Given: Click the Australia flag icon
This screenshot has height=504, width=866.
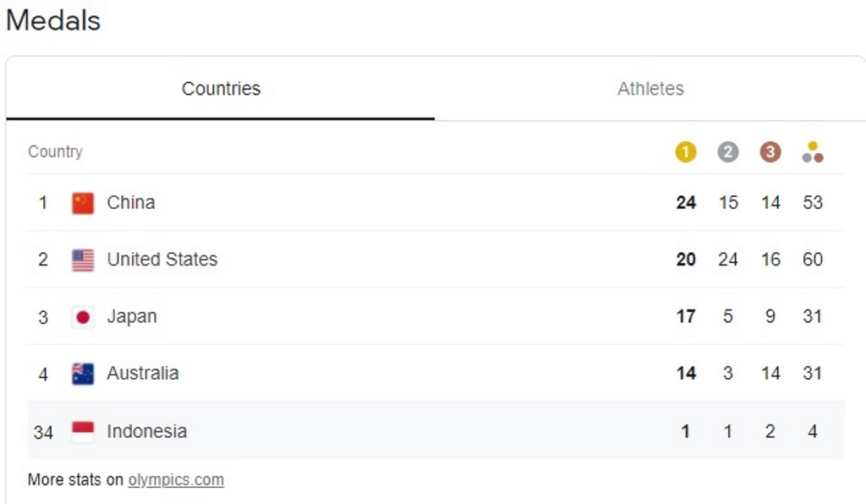Looking at the screenshot, I should 83,374.
